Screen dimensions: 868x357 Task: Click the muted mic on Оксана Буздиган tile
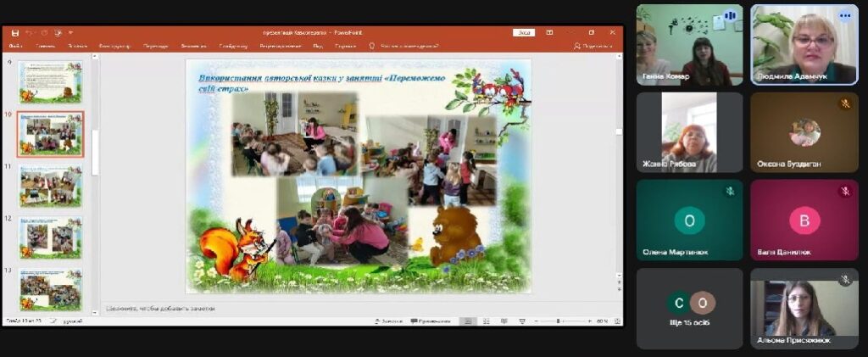844,103
